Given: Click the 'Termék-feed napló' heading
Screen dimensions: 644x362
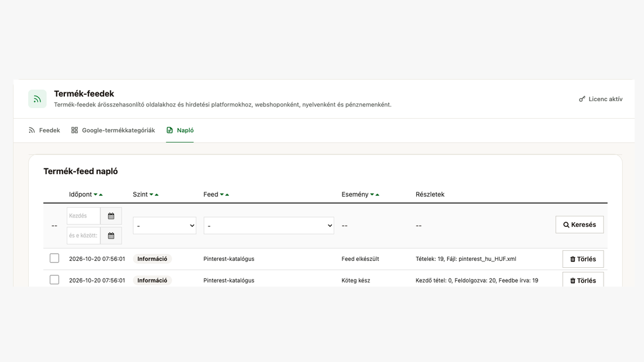Looking at the screenshot, I should 81,171.
